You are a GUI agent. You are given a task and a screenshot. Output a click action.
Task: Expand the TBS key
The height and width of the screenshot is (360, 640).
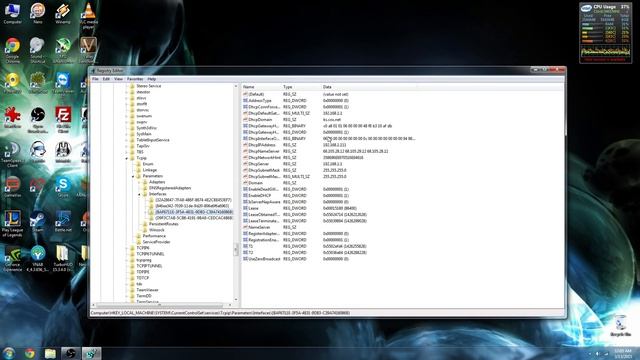click(127, 152)
